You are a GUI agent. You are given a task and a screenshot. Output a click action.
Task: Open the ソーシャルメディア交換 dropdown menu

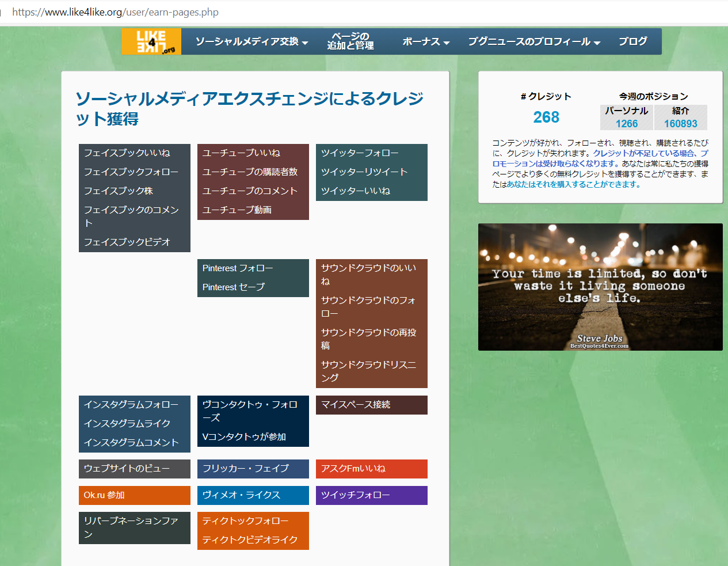tap(251, 41)
